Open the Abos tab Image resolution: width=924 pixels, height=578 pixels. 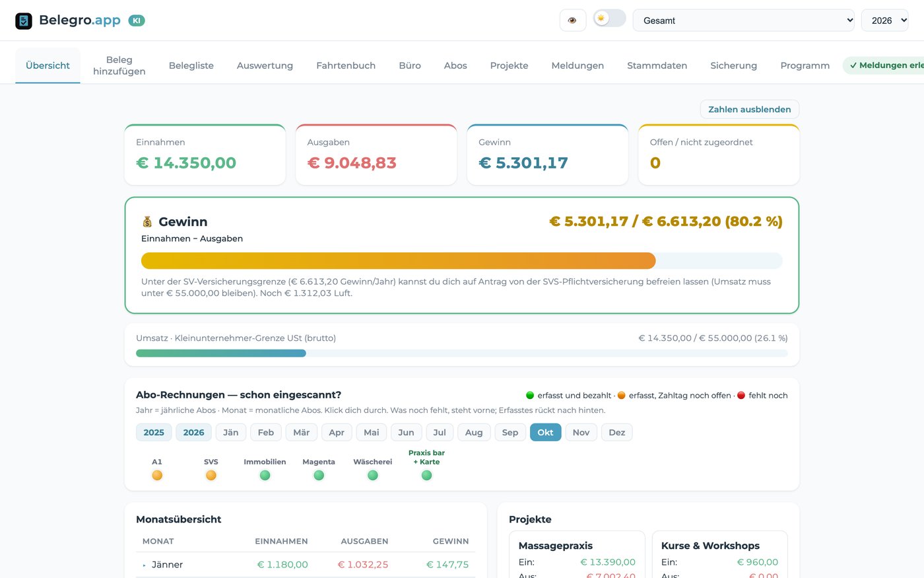tap(455, 65)
